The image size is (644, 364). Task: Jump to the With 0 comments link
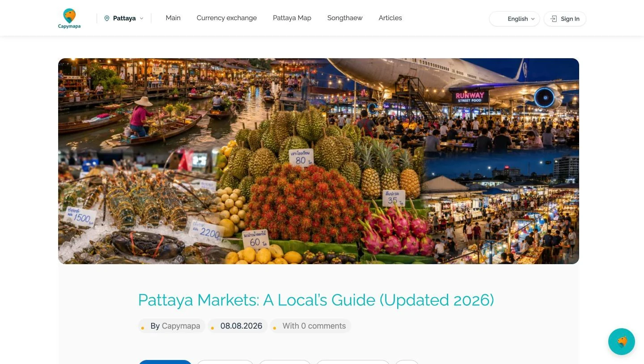(314, 326)
